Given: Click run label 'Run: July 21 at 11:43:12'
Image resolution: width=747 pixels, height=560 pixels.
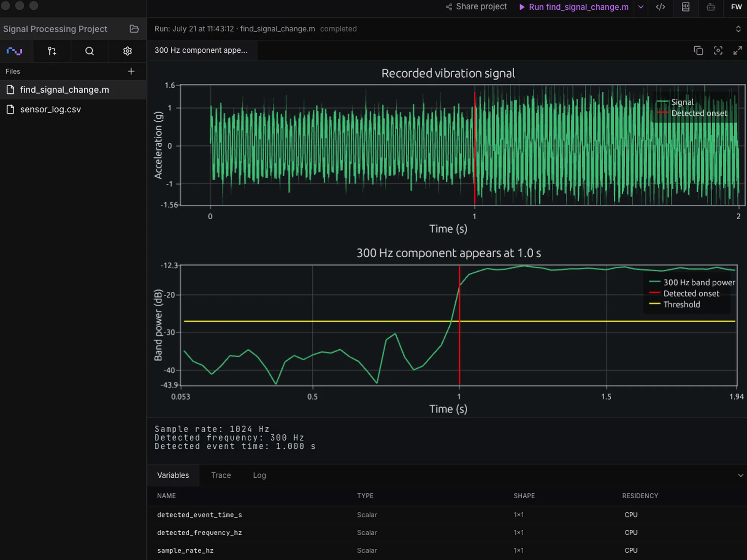Looking at the screenshot, I should [194, 29].
